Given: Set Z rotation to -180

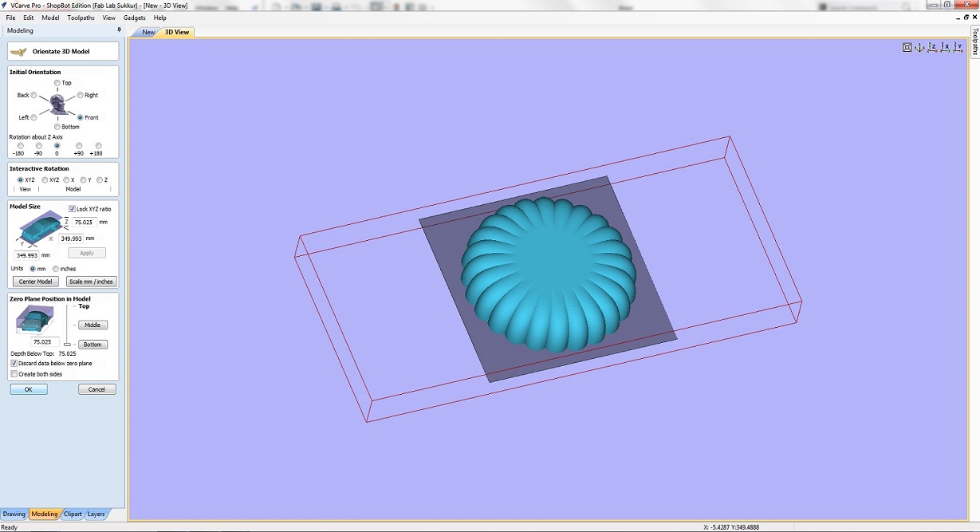Looking at the screenshot, I should (20, 146).
